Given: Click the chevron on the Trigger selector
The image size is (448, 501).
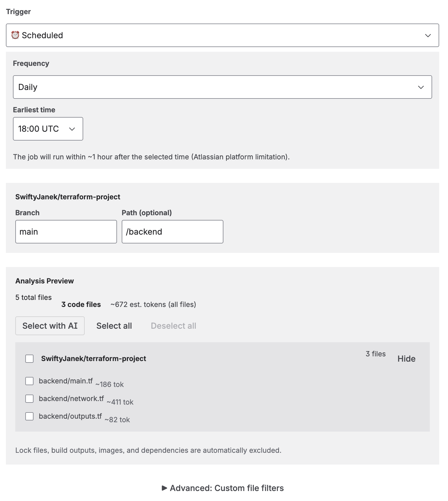Looking at the screenshot, I should pyautogui.click(x=428, y=35).
